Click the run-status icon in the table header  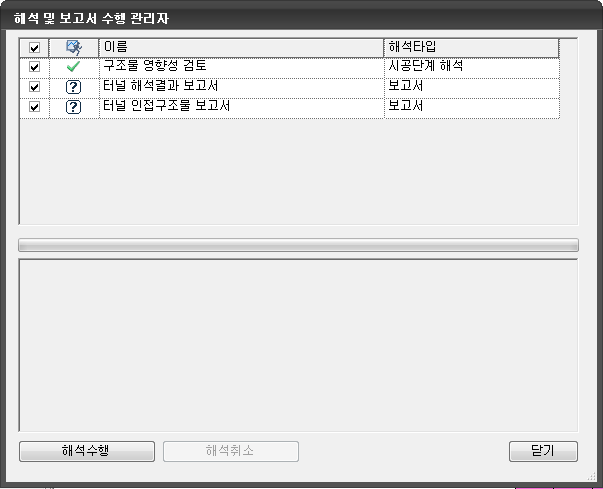click(x=73, y=48)
